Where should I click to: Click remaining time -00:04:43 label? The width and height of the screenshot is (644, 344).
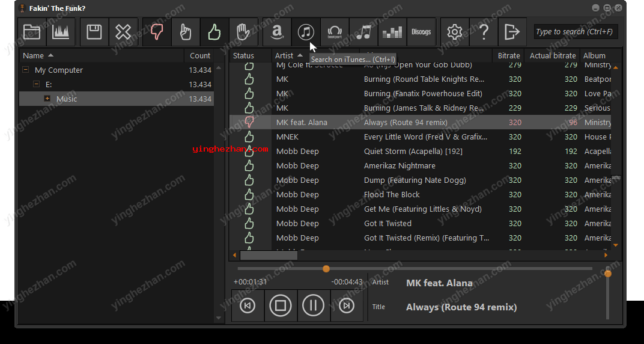click(347, 282)
